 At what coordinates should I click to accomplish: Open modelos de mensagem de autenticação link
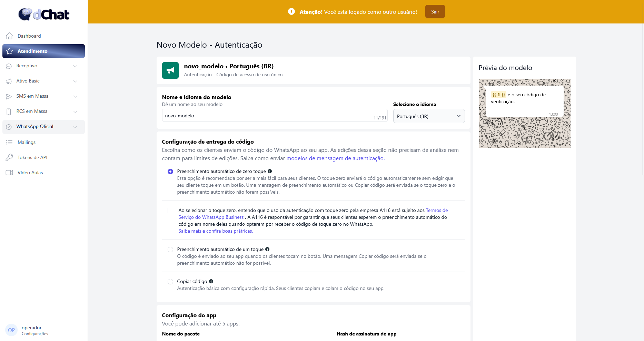[x=335, y=158]
